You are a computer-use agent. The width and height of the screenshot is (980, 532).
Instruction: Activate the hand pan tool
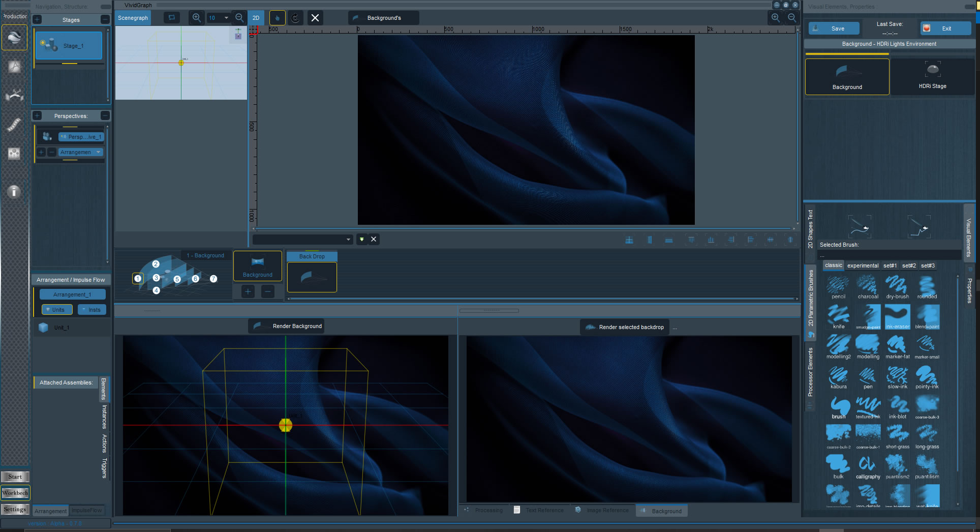point(277,18)
